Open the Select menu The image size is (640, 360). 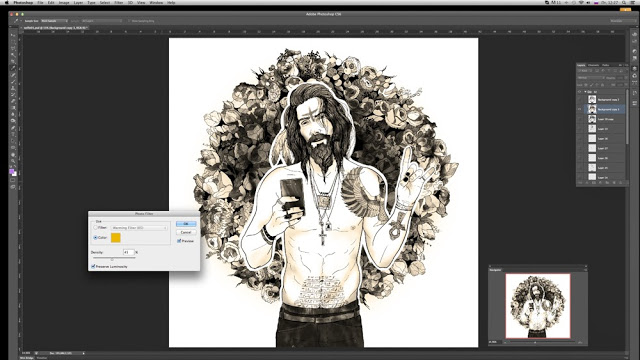pos(105,2)
